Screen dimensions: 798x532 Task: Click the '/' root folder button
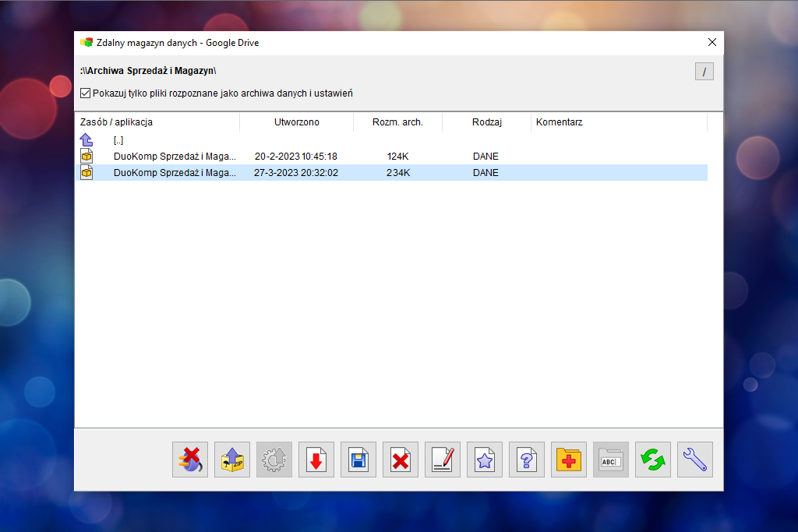704,71
